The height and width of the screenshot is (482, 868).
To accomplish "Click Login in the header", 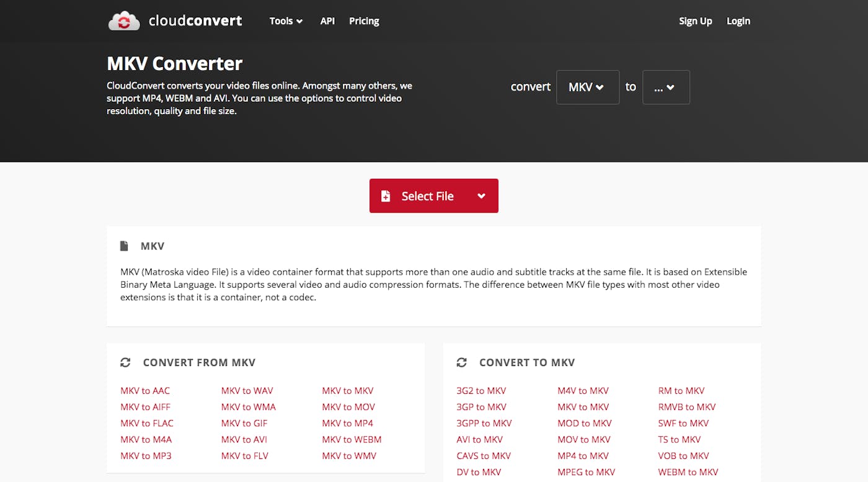I will 738,21.
